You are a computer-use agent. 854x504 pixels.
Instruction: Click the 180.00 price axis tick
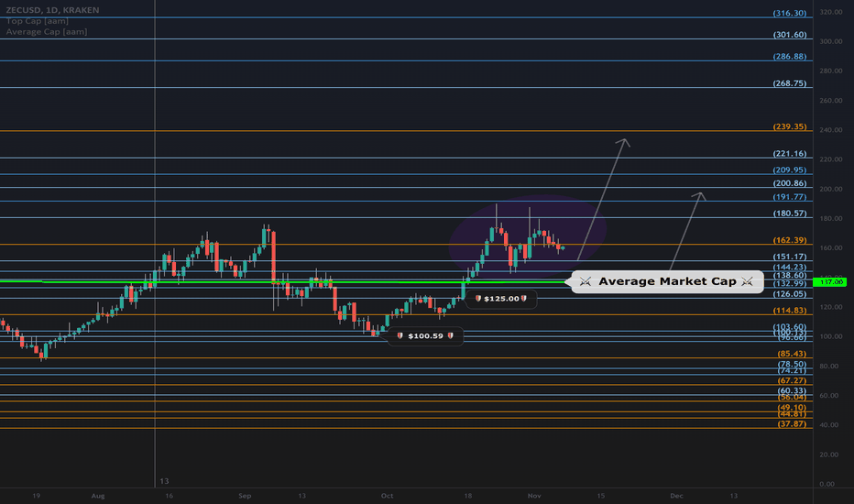click(x=830, y=218)
